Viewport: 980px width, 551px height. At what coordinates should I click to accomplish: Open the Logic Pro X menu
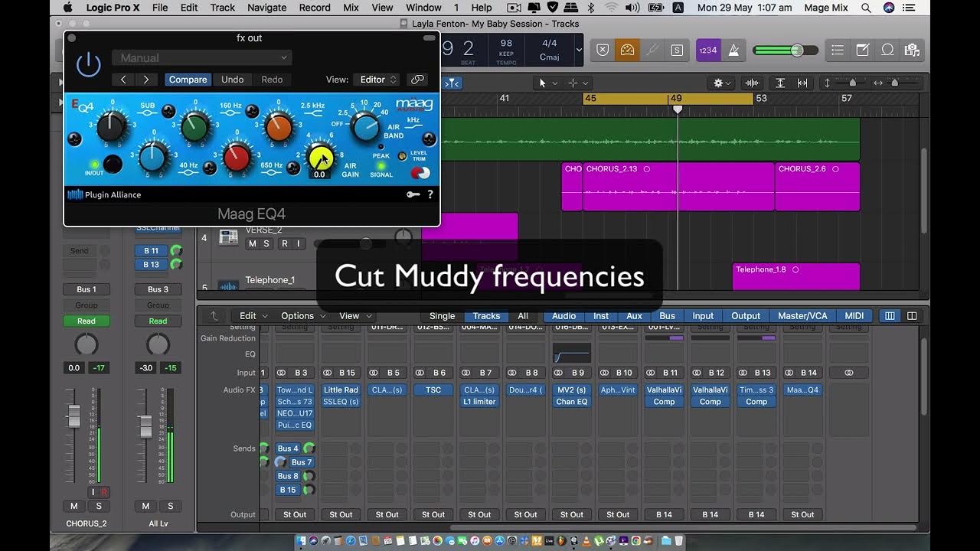click(113, 8)
